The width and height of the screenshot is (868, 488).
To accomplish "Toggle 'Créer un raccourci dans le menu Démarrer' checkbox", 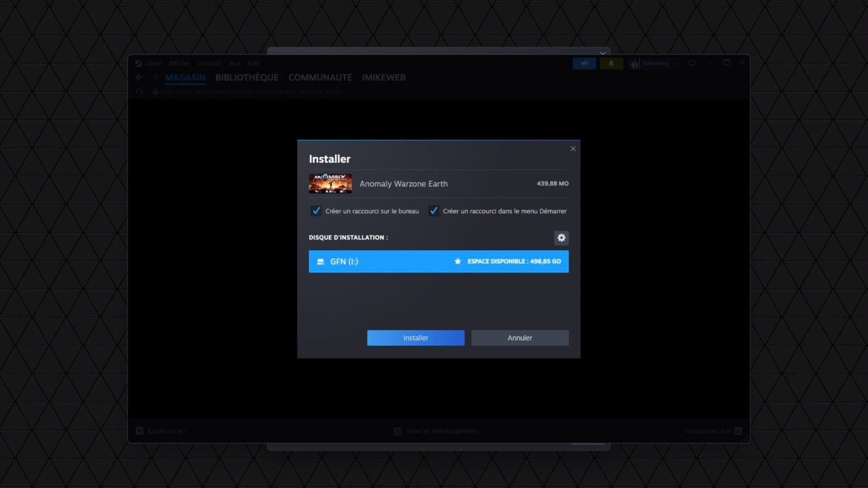I will click(x=434, y=211).
